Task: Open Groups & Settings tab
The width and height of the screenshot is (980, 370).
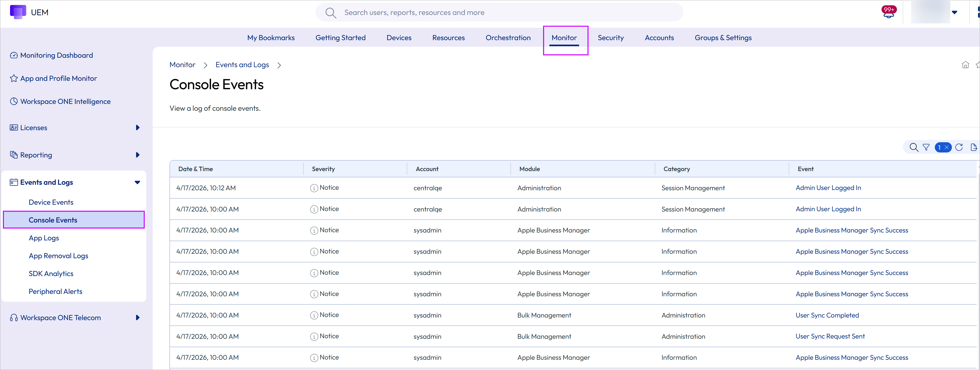Action: (x=723, y=38)
